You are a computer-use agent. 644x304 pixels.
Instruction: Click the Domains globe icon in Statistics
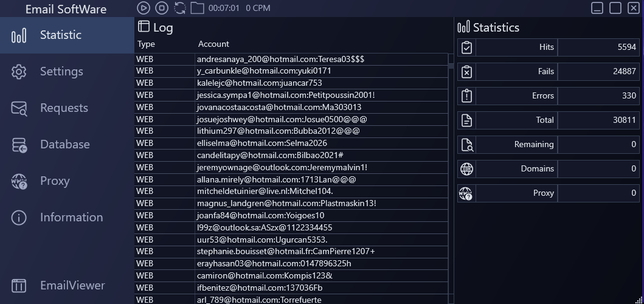pos(466,169)
